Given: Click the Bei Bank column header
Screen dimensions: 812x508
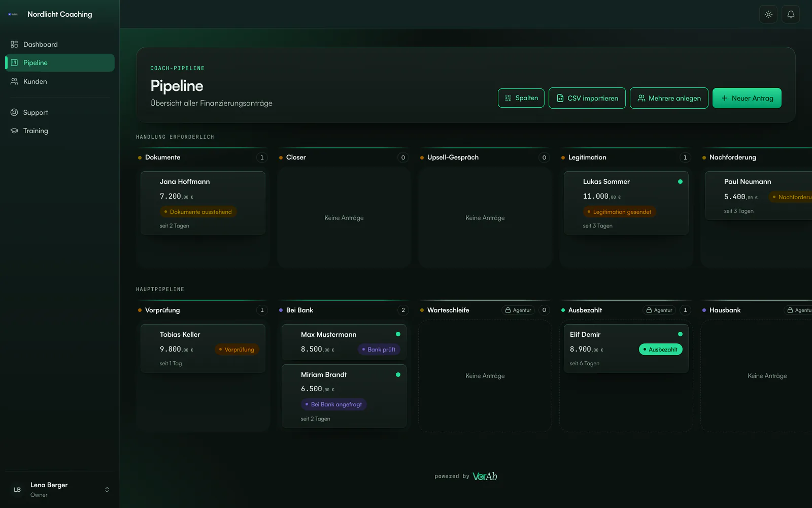Looking at the screenshot, I should [x=299, y=310].
